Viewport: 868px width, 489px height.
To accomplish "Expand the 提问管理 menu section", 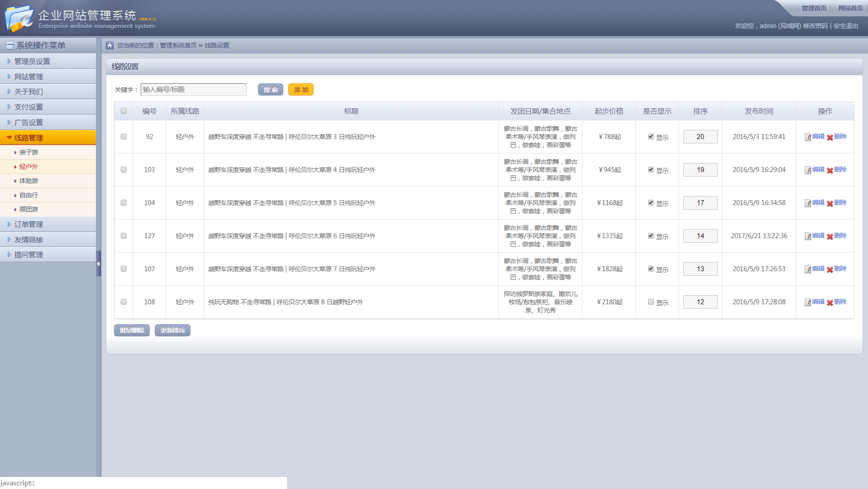I will point(48,254).
